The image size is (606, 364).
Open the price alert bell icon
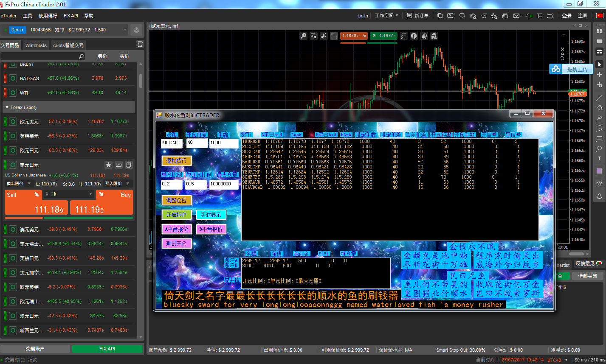click(599, 196)
